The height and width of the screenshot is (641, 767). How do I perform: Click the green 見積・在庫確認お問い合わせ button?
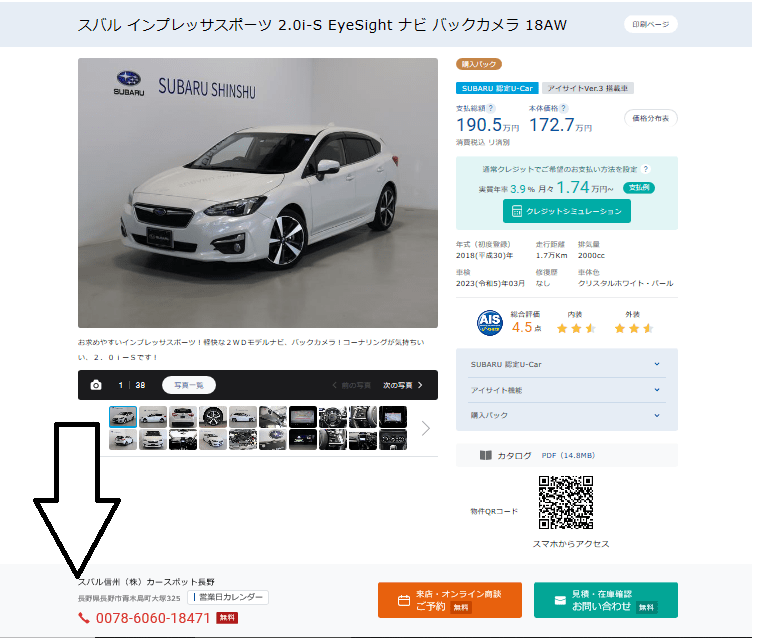606,600
